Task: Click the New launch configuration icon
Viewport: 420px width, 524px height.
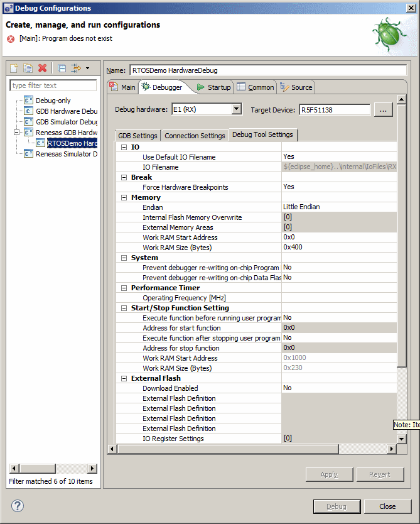Action: point(14,68)
